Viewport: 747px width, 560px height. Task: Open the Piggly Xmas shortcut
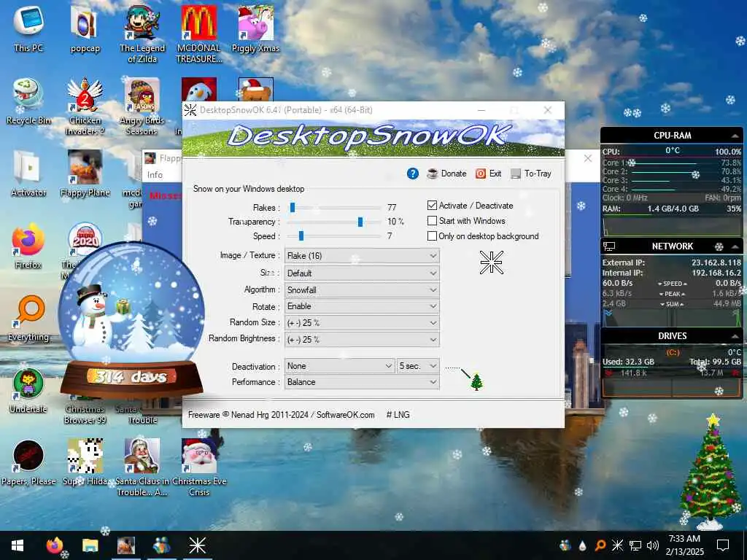click(256, 29)
